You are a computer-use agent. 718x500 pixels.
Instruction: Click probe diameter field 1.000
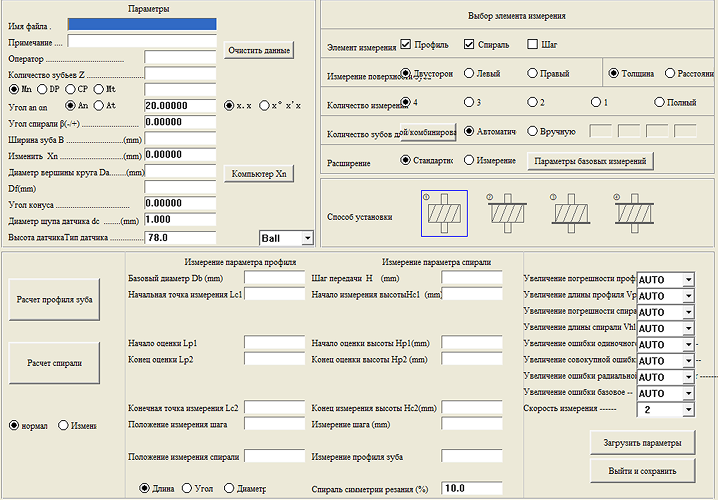point(180,220)
